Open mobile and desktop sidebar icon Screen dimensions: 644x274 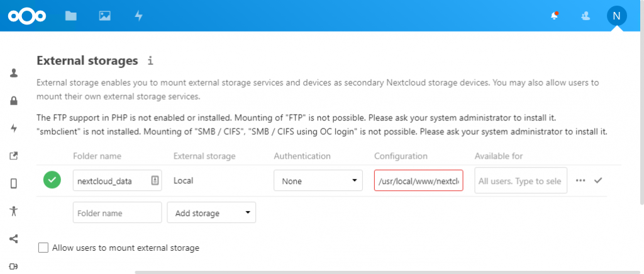pos(14,183)
